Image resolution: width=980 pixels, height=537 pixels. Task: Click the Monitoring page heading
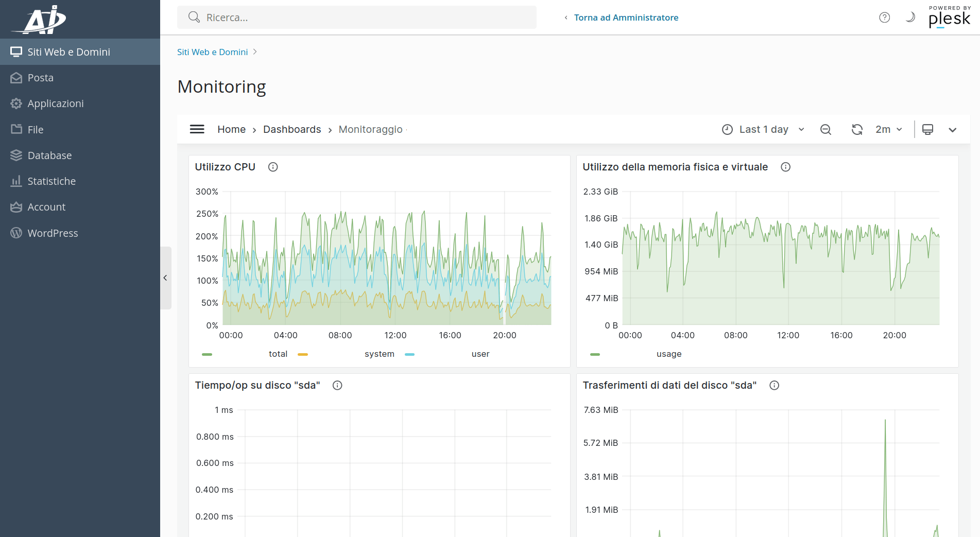pos(221,86)
